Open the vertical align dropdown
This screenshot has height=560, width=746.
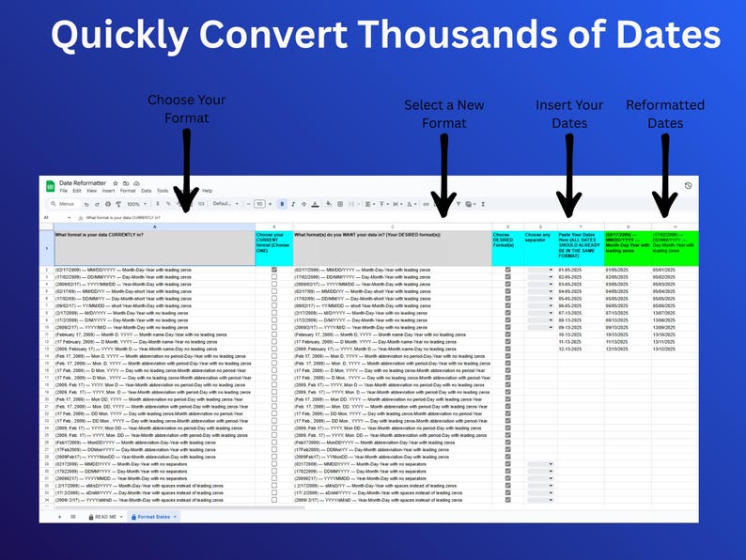(383, 204)
